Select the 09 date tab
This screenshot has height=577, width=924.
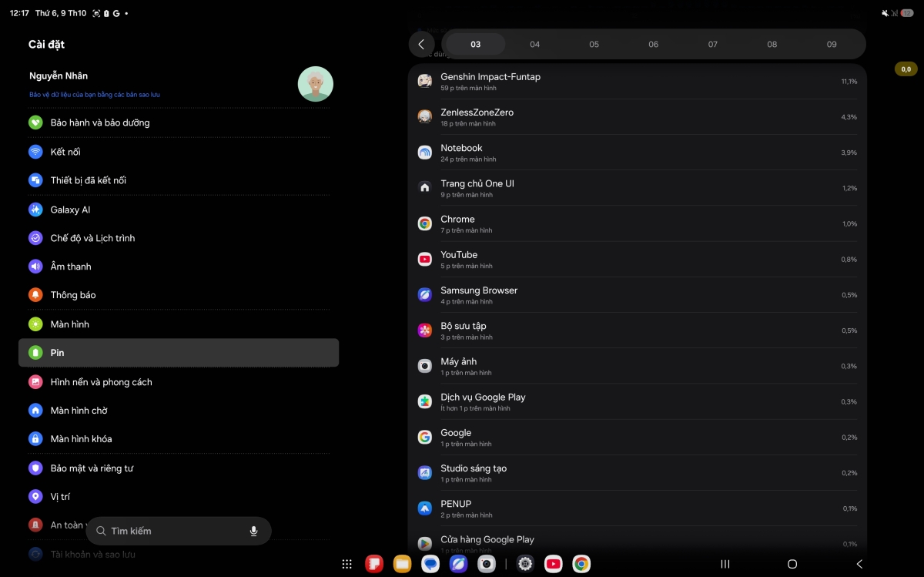pyautogui.click(x=832, y=45)
